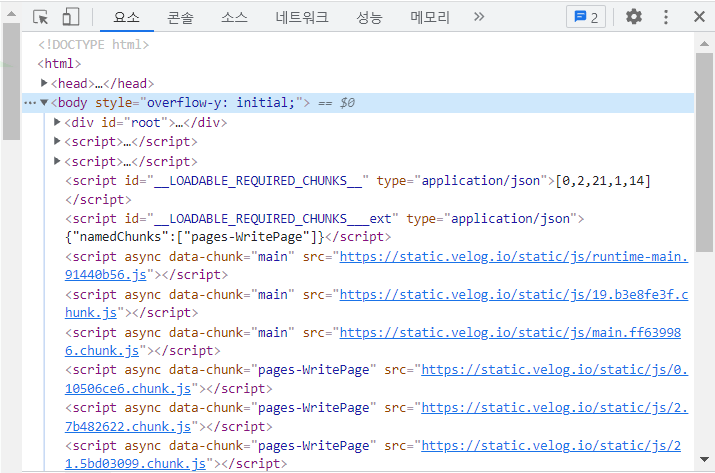
Task: Activate the inspect element picker icon
Action: coord(41,17)
